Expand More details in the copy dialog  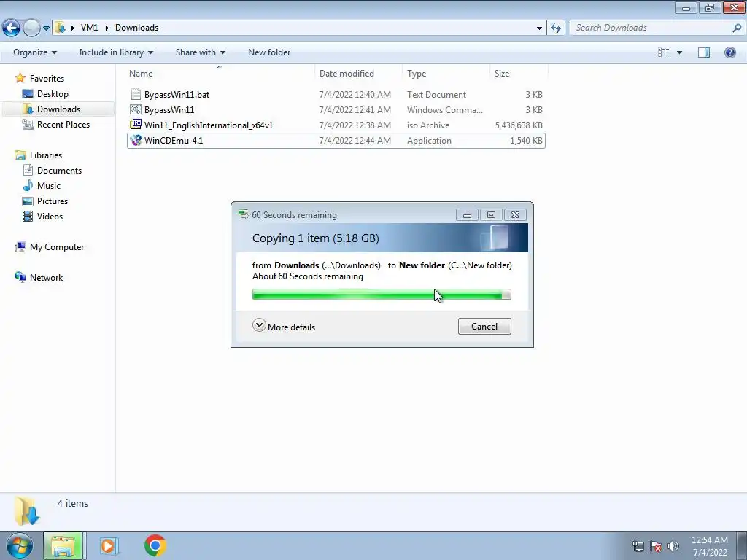284,327
